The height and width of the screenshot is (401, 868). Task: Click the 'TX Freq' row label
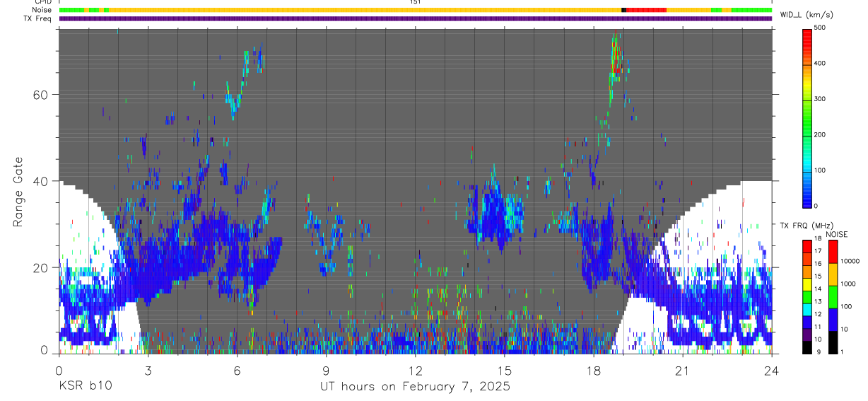pyautogui.click(x=38, y=19)
